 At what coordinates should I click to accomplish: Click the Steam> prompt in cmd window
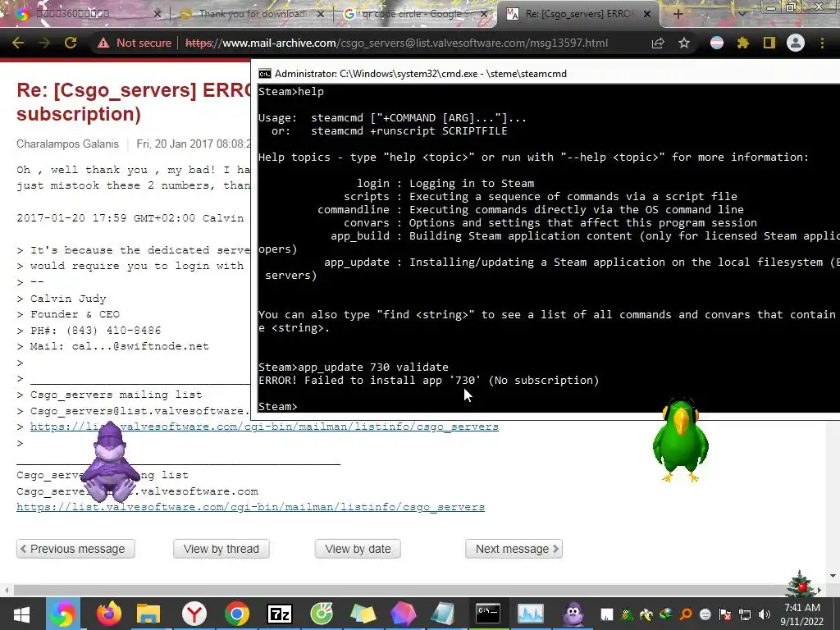(x=277, y=407)
